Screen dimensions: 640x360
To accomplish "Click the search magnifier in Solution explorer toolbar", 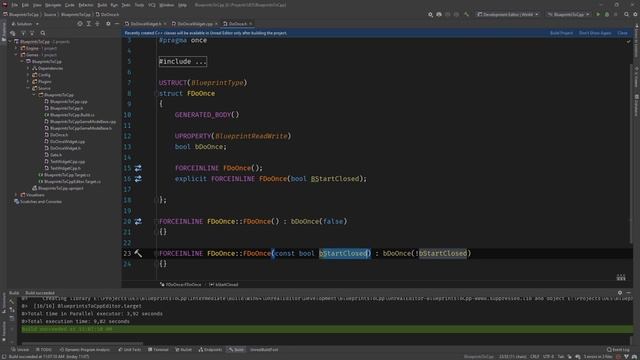I will pos(43,33).
